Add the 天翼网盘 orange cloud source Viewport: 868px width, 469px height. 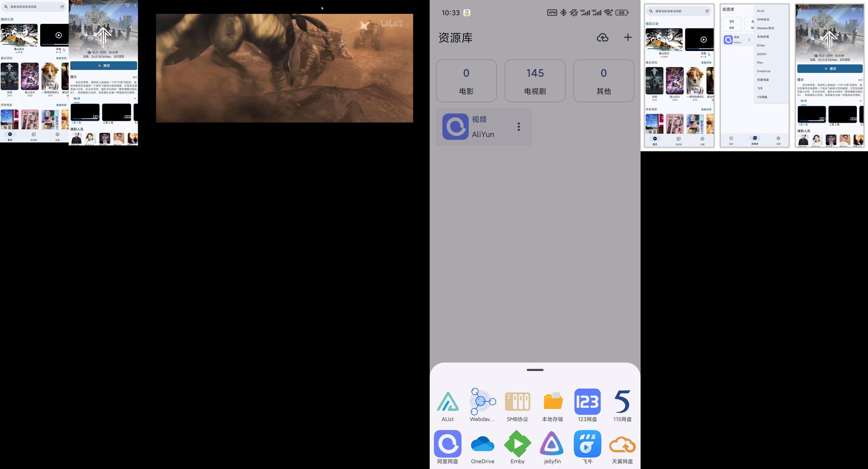(622, 444)
